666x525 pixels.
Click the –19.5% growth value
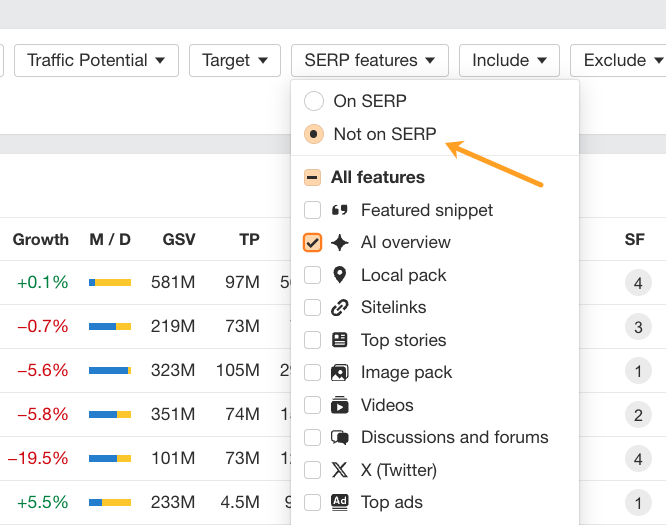pyautogui.click(x=38, y=459)
